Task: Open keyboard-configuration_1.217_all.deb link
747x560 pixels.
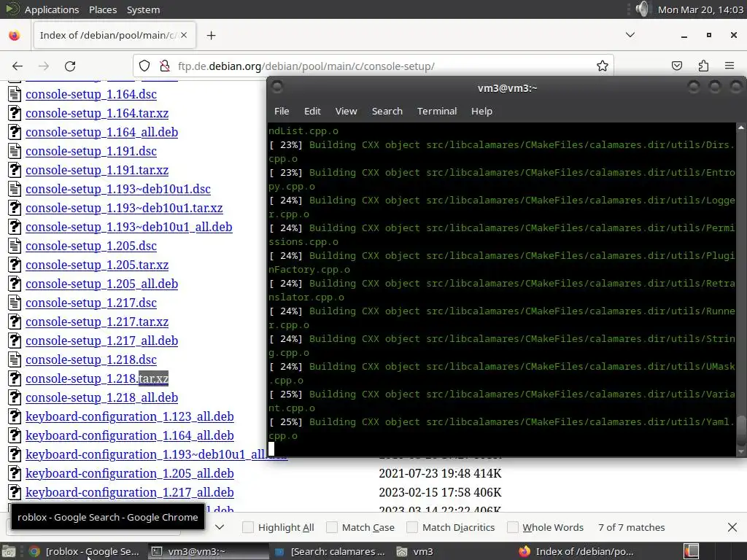Action: point(130,492)
